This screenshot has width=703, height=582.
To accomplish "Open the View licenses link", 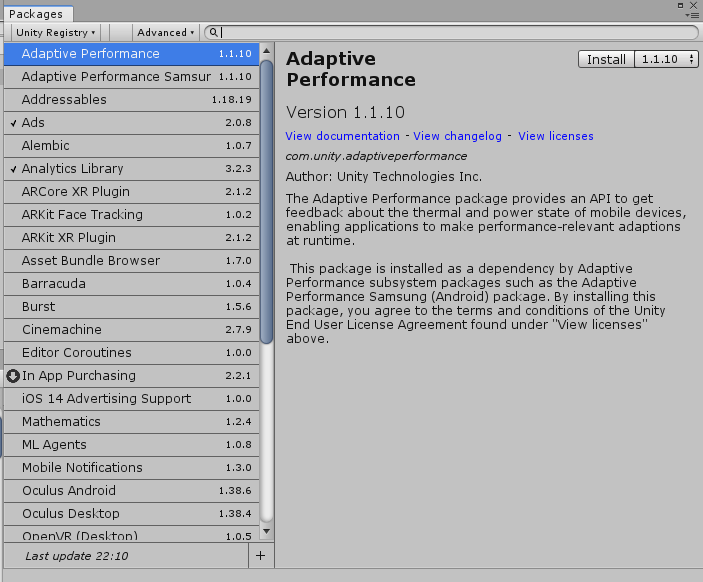I will (x=555, y=136).
